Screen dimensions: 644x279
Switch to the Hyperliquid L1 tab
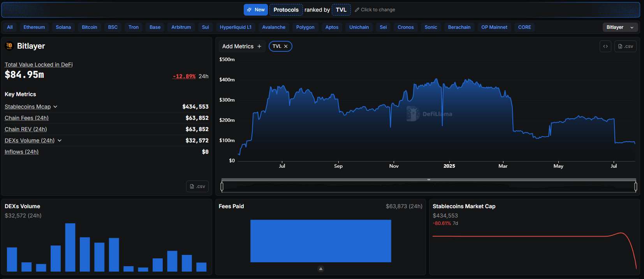tap(236, 27)
